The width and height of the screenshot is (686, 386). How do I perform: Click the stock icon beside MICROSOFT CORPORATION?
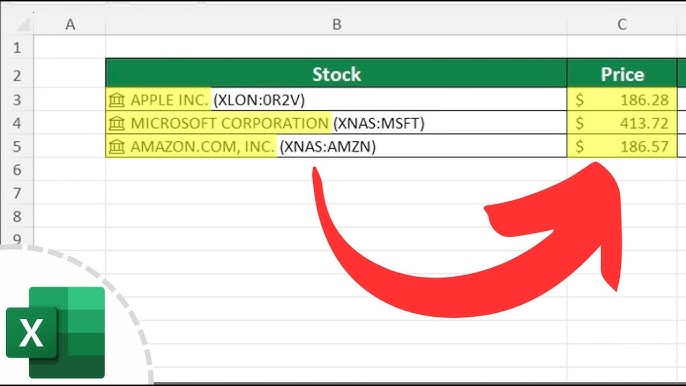(116, 123)
